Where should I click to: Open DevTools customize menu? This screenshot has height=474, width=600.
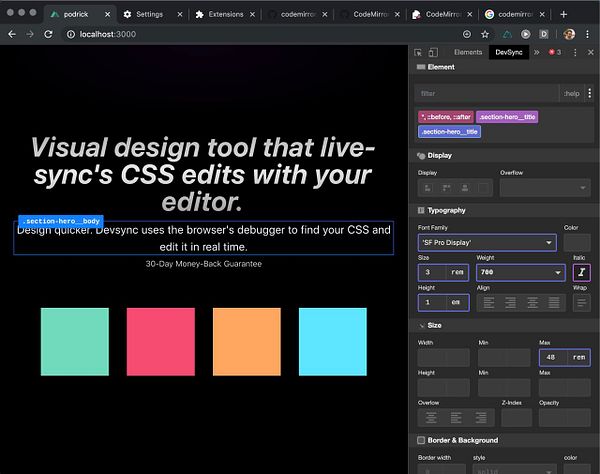pyautogui.click(x=575, y=52)
